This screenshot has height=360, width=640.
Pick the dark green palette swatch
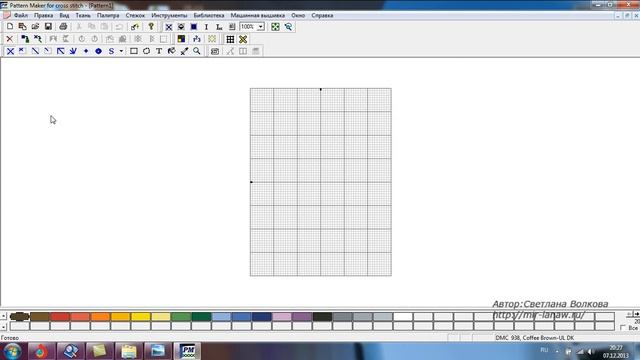[x=201, y=316]
